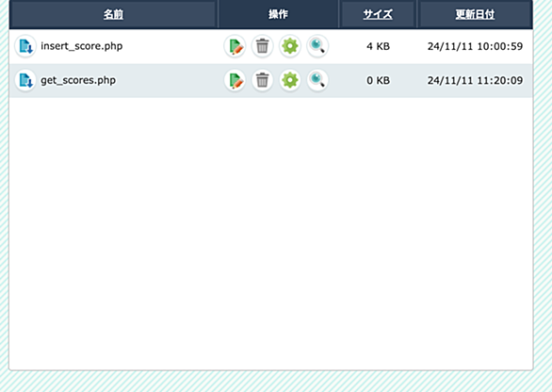
Task: Click the 24/11/11 11:20:09 date cell
Action: (x=475, y=80)
